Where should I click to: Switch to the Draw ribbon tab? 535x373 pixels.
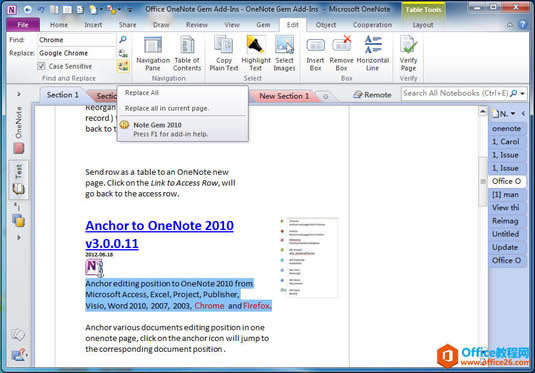click(161, 25)
